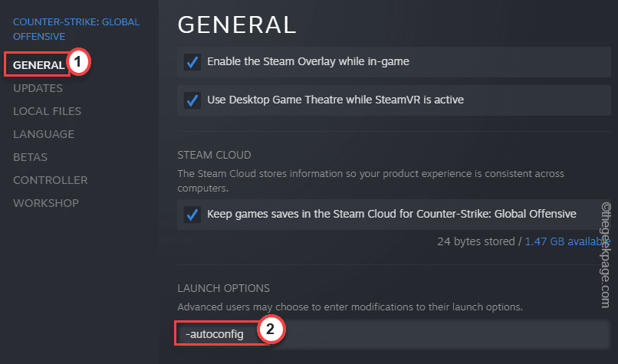
Task: Go to the Language settings tab
Action: click(44, 134)
